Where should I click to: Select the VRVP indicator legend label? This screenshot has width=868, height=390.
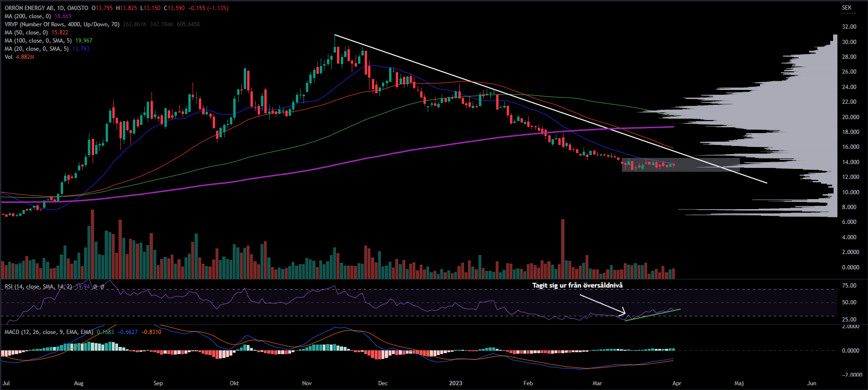coord(62,24)
